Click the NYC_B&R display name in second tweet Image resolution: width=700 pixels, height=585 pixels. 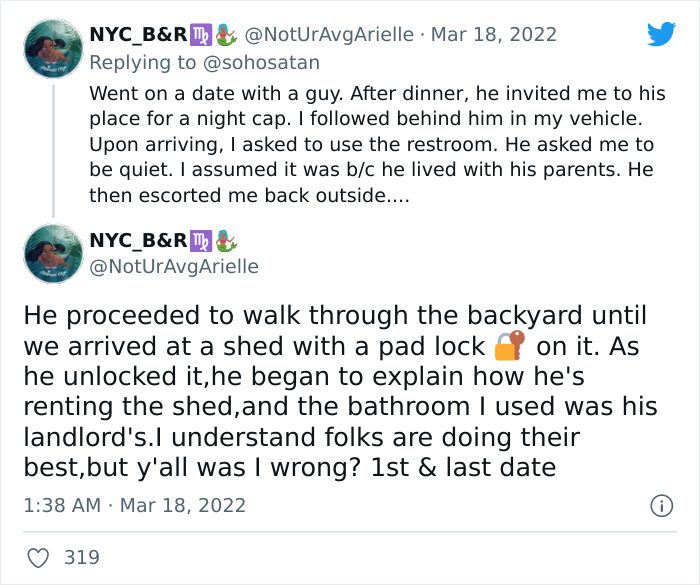138,240
